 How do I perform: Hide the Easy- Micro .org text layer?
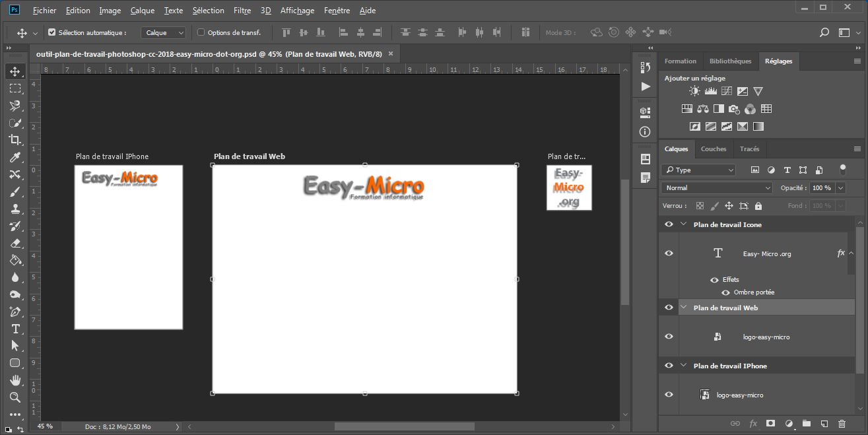point(669,253)
